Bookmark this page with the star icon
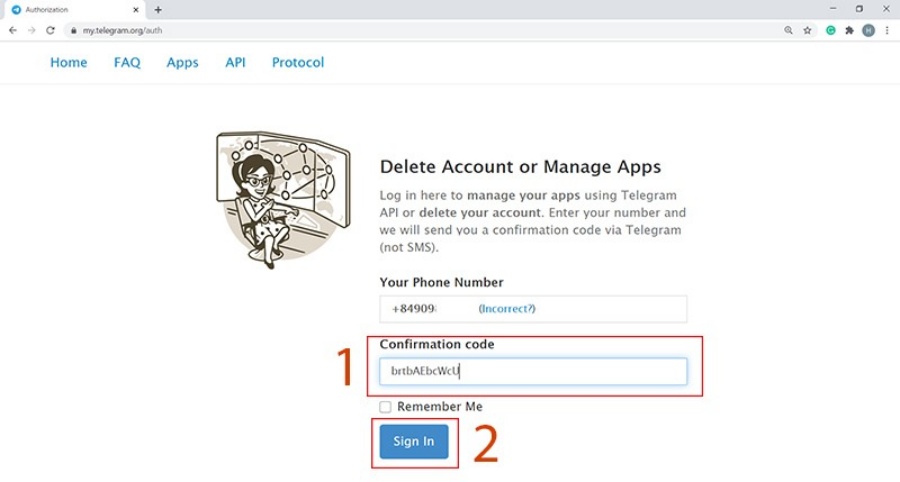 click(x=807, y=30)
